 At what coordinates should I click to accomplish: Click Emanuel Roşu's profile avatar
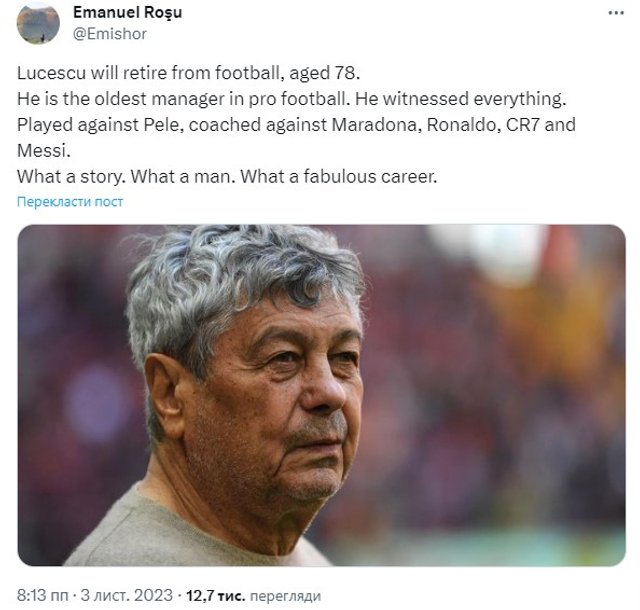coord(38,24)
